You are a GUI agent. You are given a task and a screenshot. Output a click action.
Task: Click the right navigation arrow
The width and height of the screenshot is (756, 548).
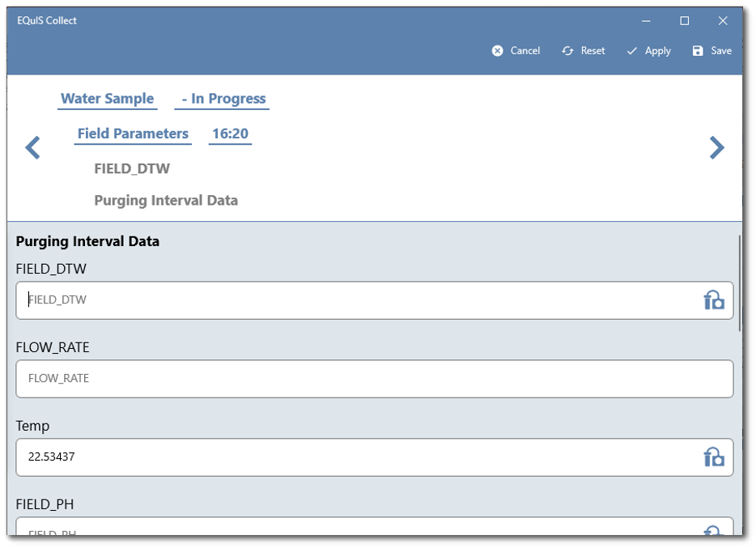point(716,147)
